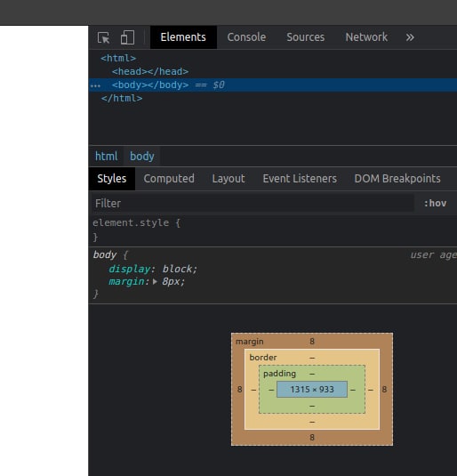Open the Network tab
The height and width of the screenshot is (476, 457).
[x=366, y=37]
